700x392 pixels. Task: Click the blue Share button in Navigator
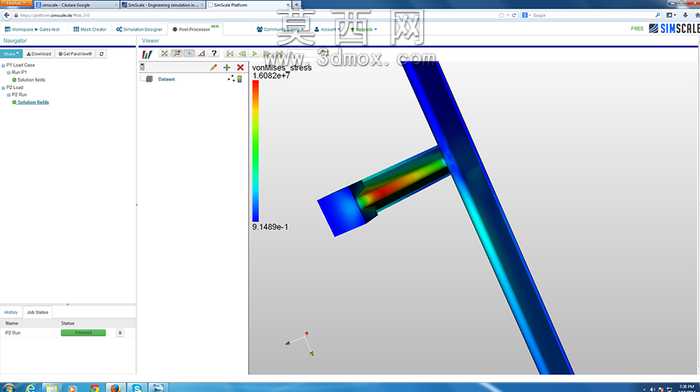pyautogui.click(x=11, y=54)
